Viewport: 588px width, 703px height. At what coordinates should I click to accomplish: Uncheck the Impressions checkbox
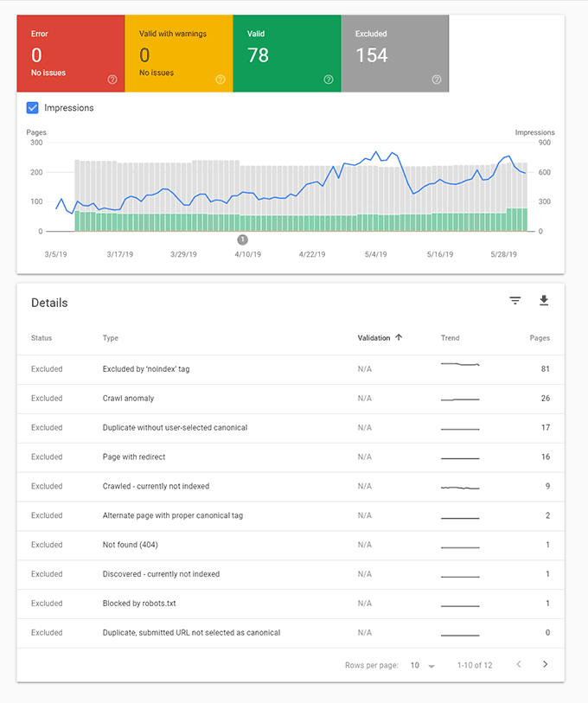[32, 107]
